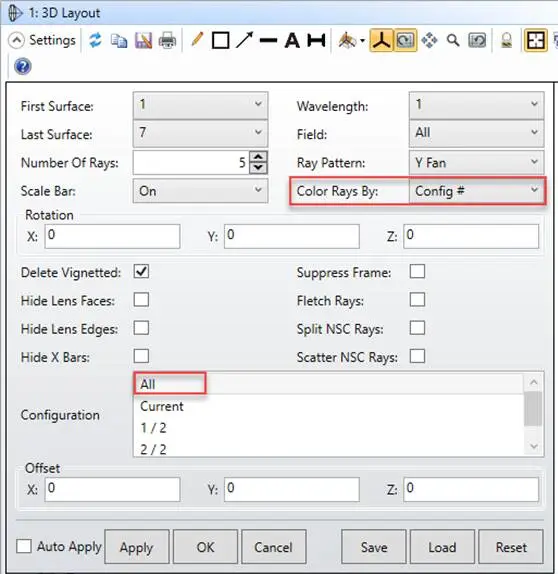558x574 pixels.
Task: Click the refresh/update arrows icon
Action: 95,40
